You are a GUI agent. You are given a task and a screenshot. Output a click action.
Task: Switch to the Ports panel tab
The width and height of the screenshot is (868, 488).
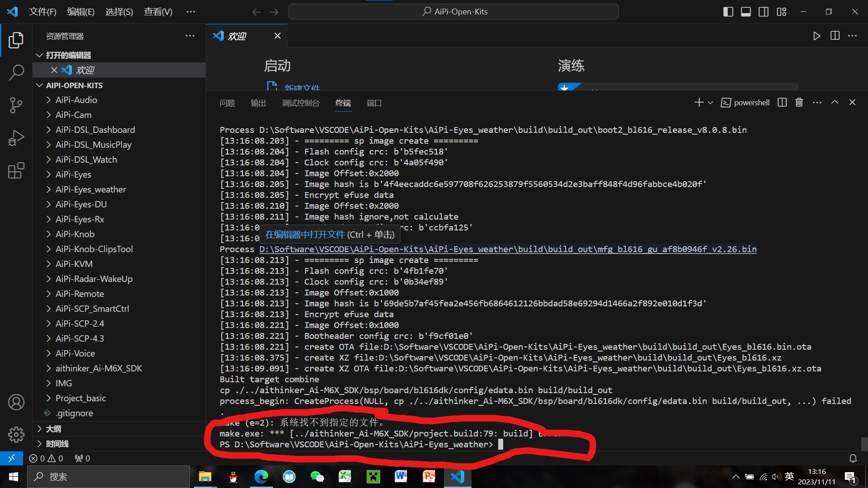point(374,103)
